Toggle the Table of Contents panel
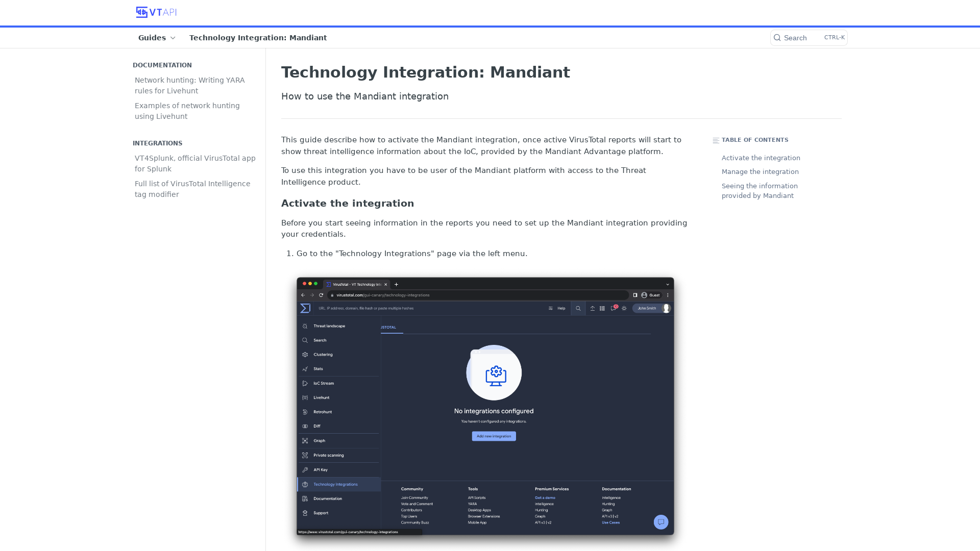Screen dimensions: 980x551 716,140
